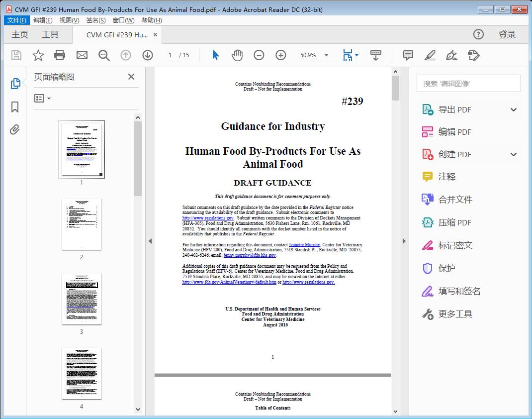532x419 pixels.
Task: Click the document vertical scrollbar thumb
Action: [x=395, y=88]
